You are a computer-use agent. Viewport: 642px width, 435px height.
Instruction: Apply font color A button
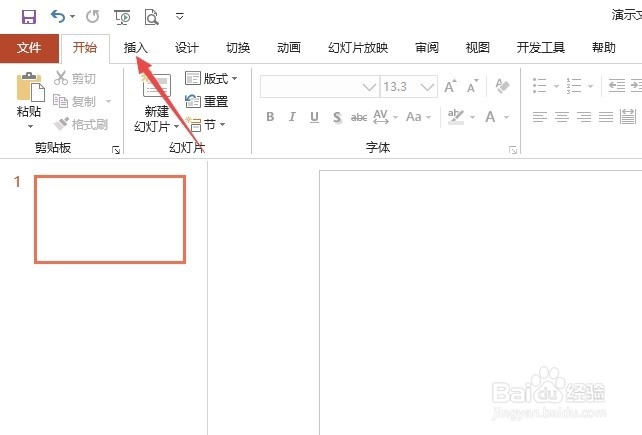tap(490, 117)
